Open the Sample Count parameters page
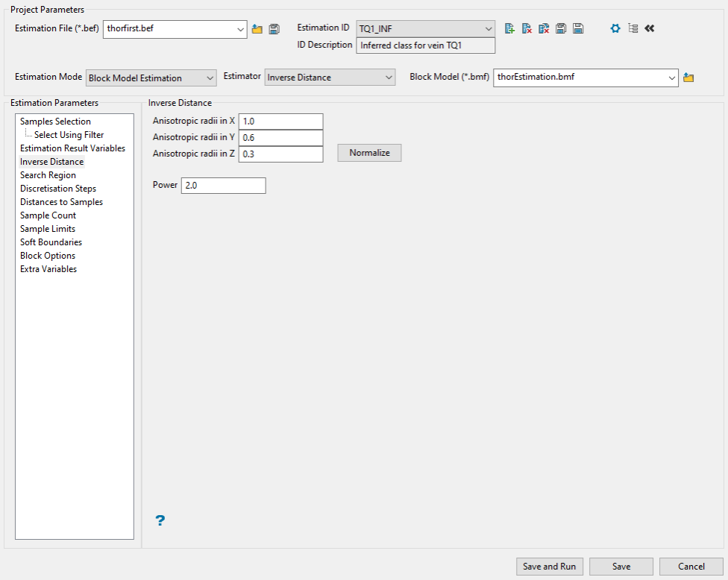This screenshot has width=728, height=580. point(48,215)
